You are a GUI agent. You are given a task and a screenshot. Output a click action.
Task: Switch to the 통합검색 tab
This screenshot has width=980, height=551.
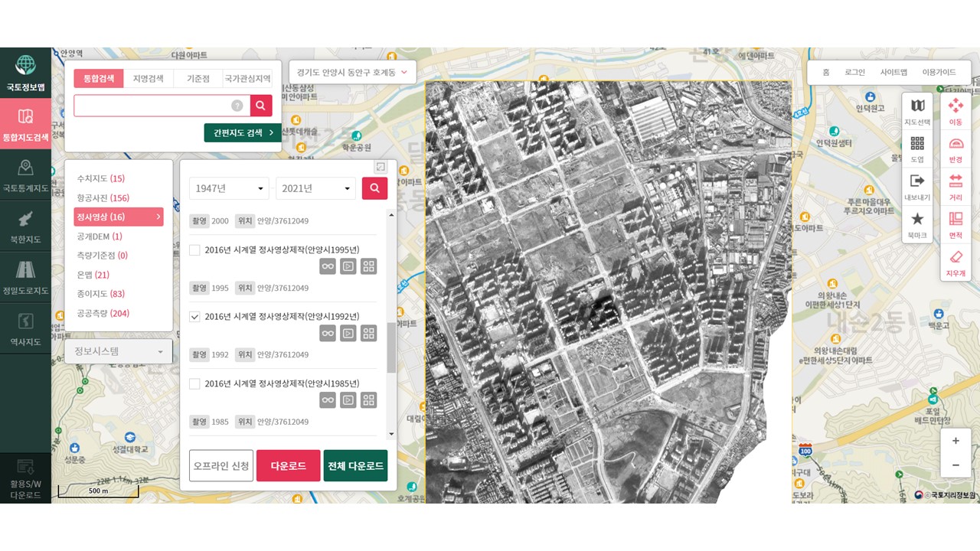(x=99, y=79)
